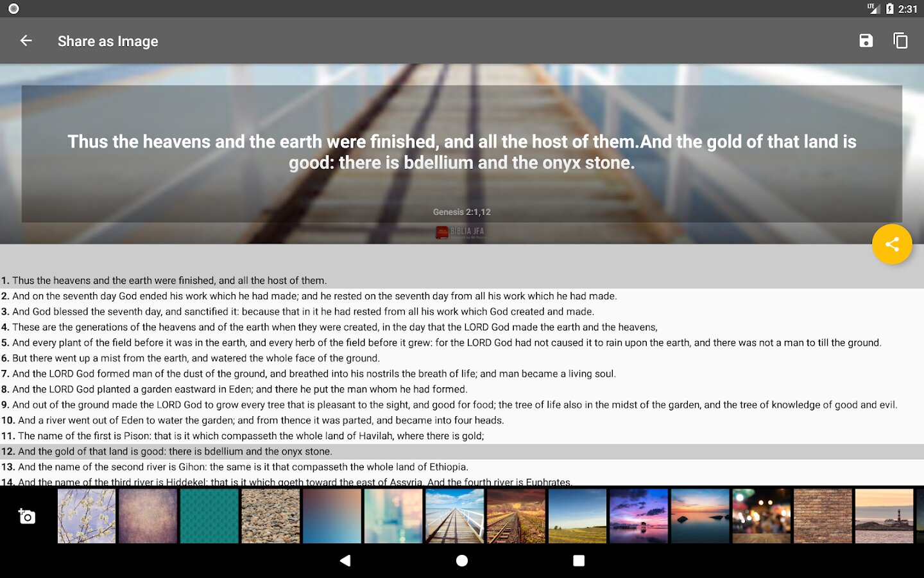
Task: Choose the white blossom branch background
Action: click(x=87, y=516)
